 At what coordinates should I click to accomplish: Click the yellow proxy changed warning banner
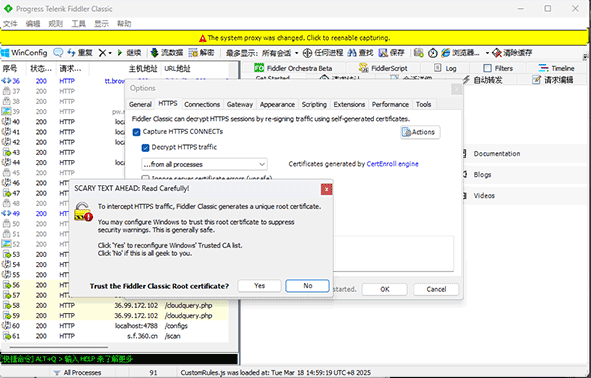[294, 38]
